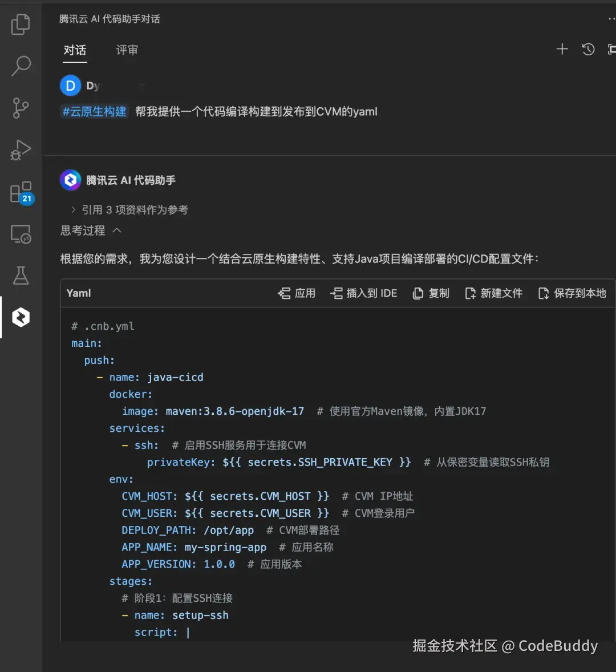The width and height of the screenshot is (616, 672).
Task: Open the Run and Debug panel
Action: pyautogui.click(x=21, y=150)
